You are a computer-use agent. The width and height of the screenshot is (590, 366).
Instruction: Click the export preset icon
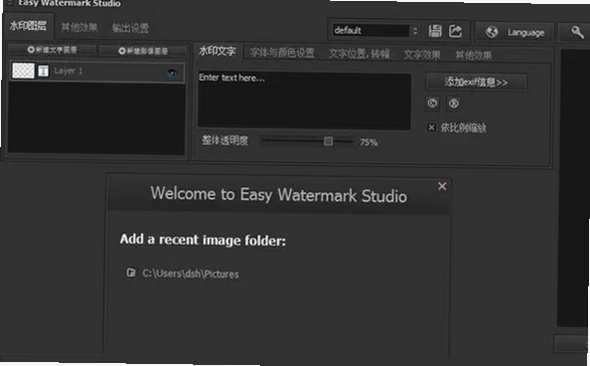(455, 31)
